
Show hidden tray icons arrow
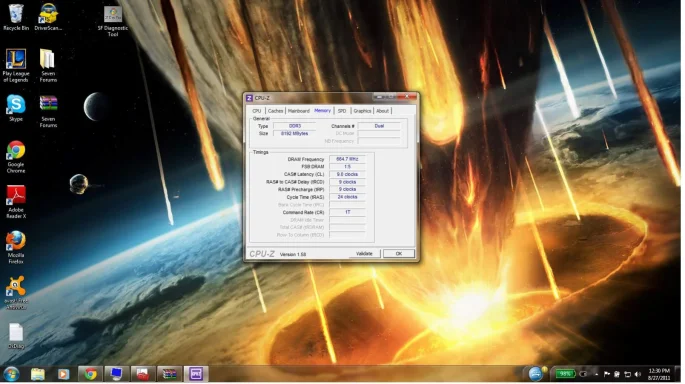[x=596, y=374]
